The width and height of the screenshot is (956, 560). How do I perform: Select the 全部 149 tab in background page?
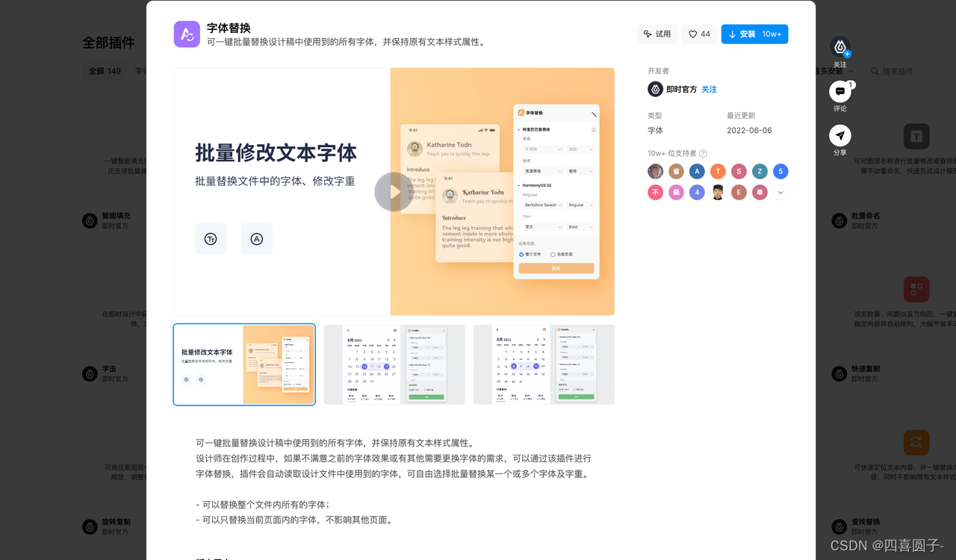[105, 71]
